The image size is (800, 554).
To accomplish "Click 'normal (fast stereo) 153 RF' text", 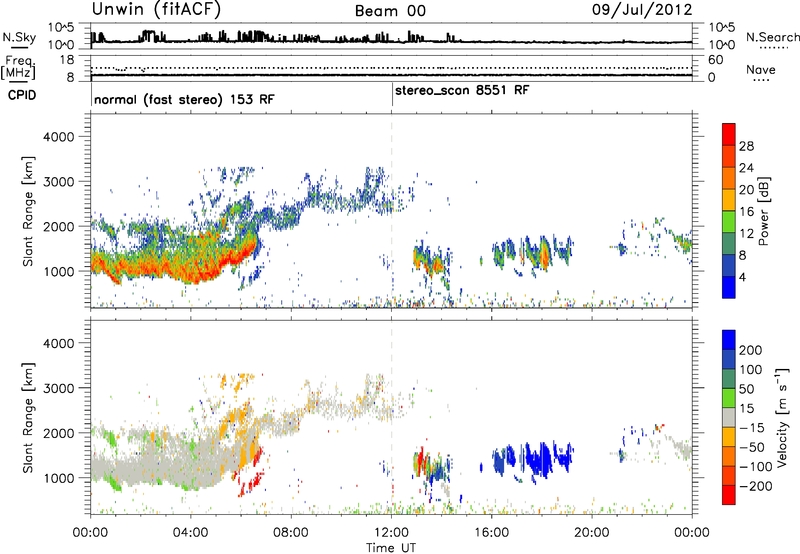I will point(184,99).
